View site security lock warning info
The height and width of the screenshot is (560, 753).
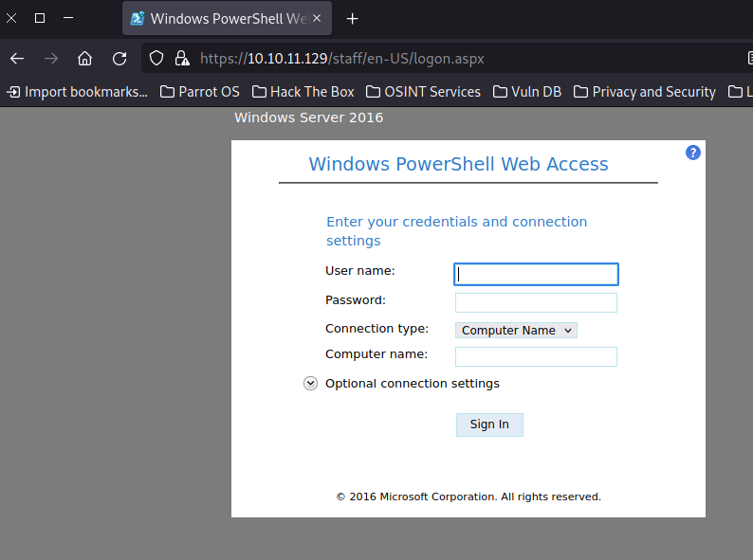click(182, 59)
